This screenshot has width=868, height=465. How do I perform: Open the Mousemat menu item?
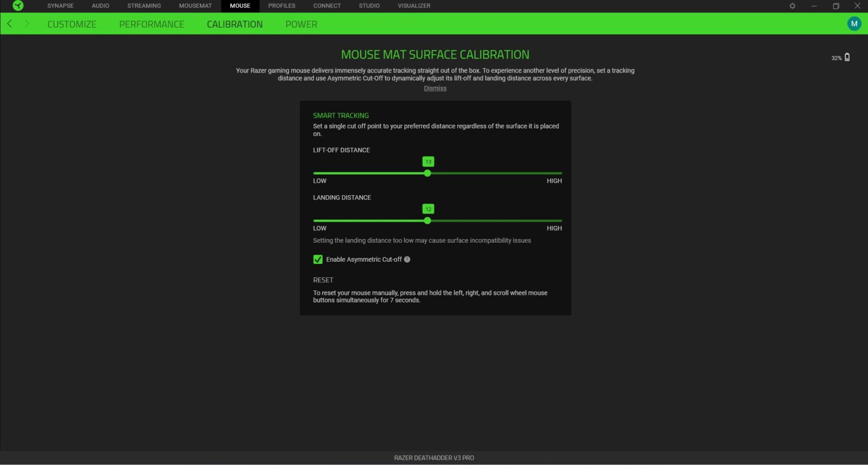[195, 6]
